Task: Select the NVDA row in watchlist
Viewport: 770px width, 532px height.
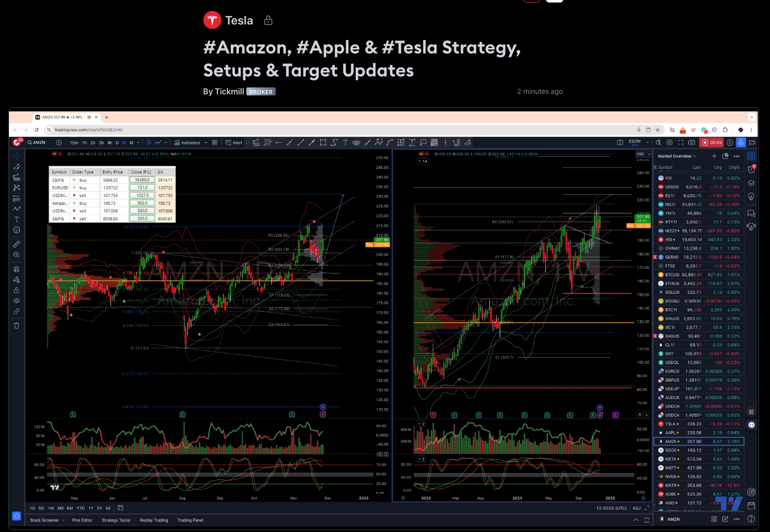Action: click(x=699, y=477)
